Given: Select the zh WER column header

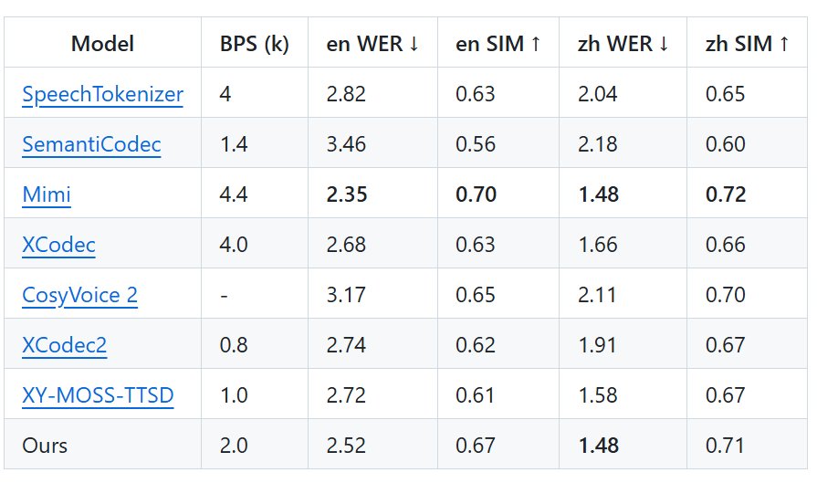Looking at the screenshot, I should click(x=623, y=44).
